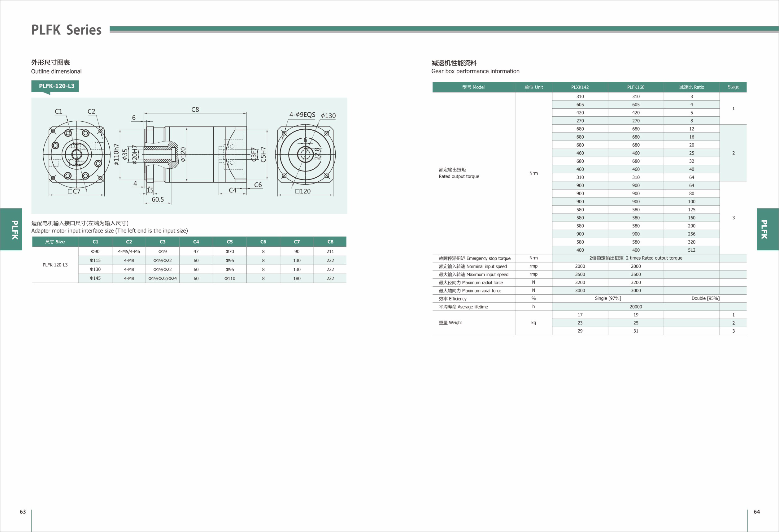Screen dimensions: 779x532
Task: Click the right PLFK side tab
Action: click(x=767, y=229)
